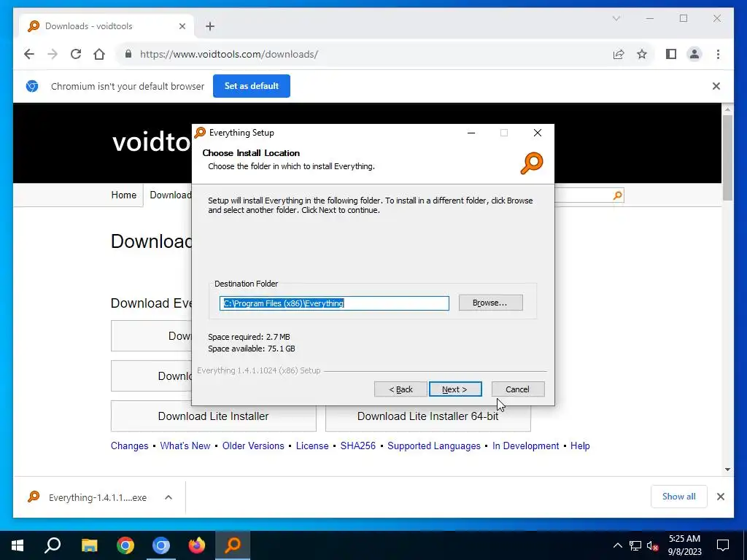Screen dimensions: 747x560
Task: Click the voidtools site search magnifier icon
Action: pyautogui.click(x=617, y=195)
